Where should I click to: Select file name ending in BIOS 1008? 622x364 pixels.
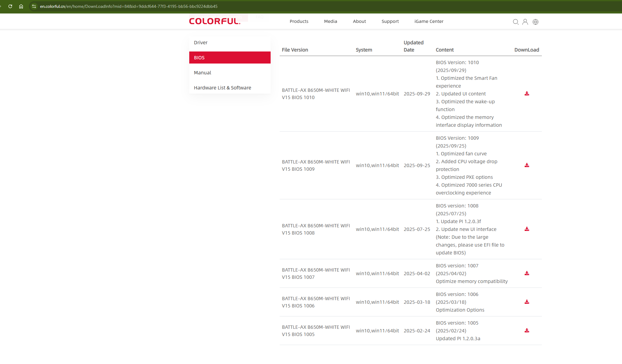(316, 229)
